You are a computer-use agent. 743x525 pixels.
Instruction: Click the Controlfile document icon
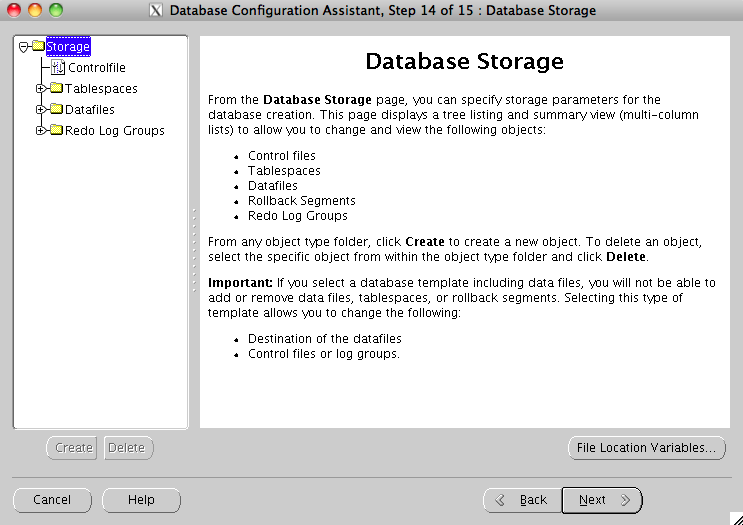tap(58, 68)
